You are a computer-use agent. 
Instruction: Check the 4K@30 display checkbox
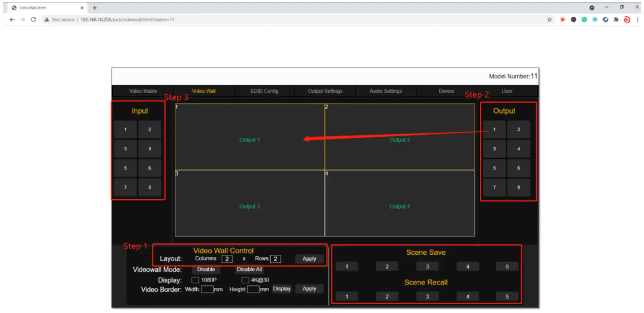point(245,280)
